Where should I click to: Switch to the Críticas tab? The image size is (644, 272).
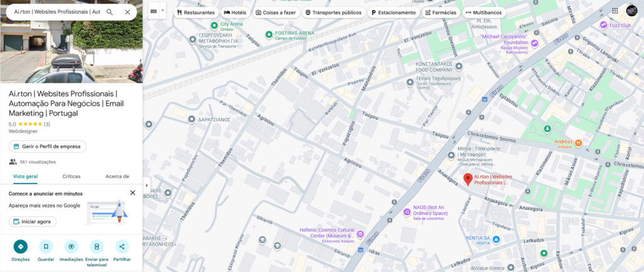tap(72, 177)
